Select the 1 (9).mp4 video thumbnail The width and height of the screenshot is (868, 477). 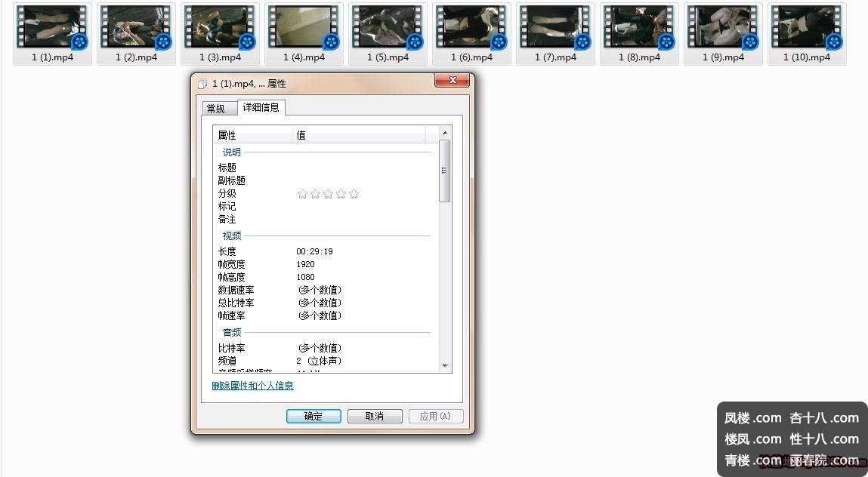tap(723, 26)
